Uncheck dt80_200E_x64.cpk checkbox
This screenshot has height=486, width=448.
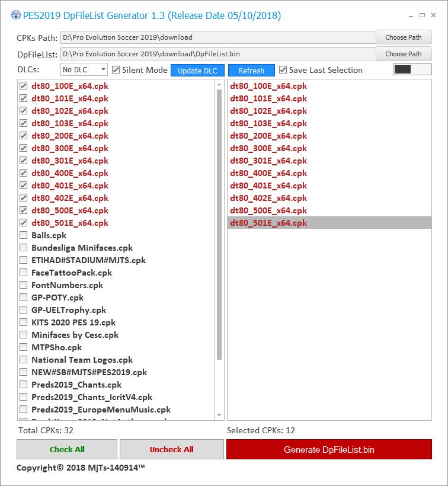(x=24, y=136)
